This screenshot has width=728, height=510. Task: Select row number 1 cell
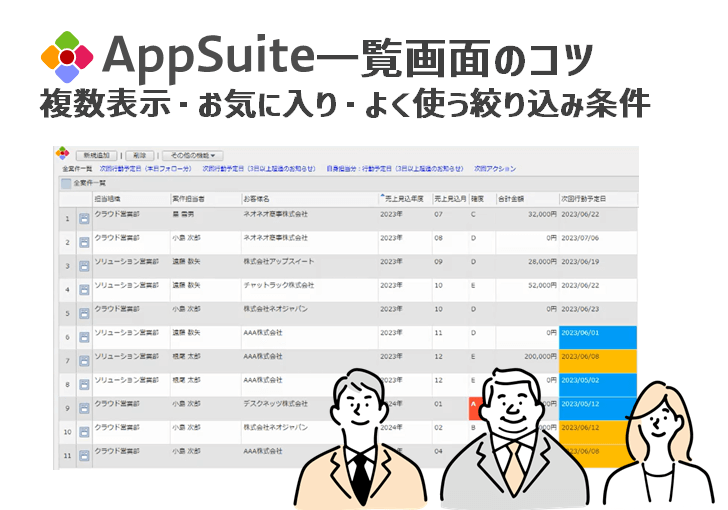(x=68, y=219)
